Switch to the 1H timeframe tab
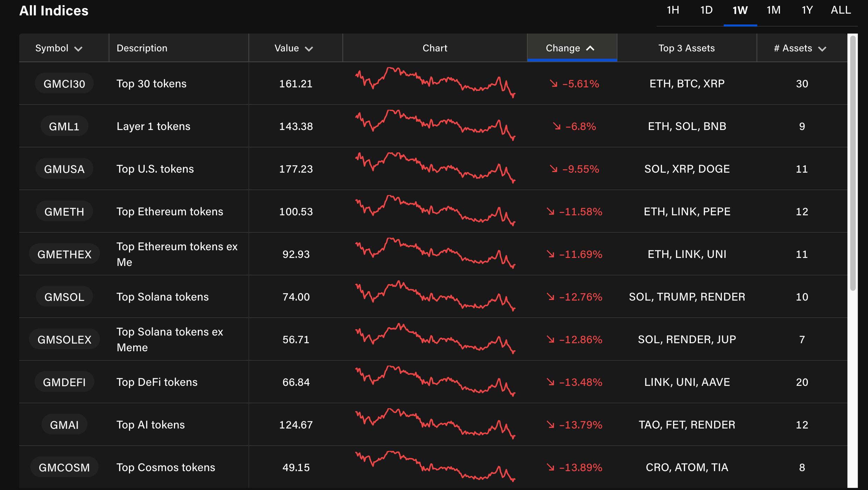 coord(673,10)
